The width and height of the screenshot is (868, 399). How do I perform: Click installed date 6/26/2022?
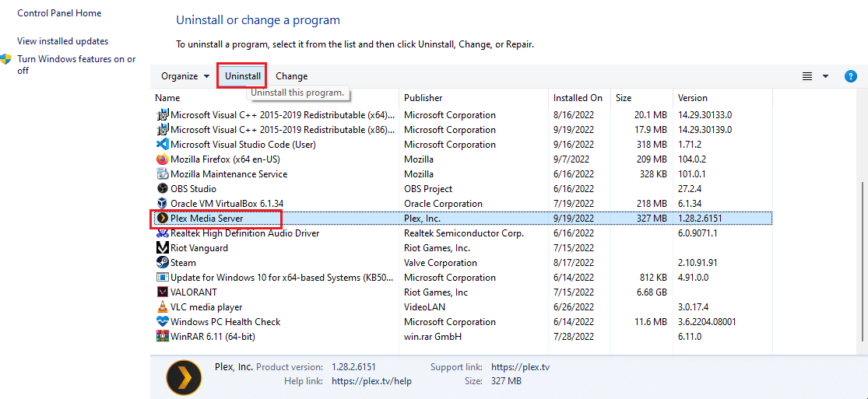[574, 306]
